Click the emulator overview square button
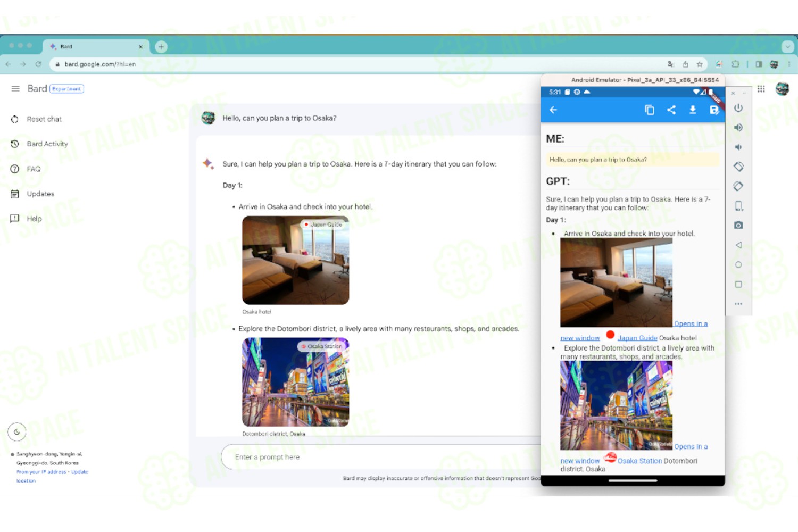798x532 pixels. coord(738,285)
